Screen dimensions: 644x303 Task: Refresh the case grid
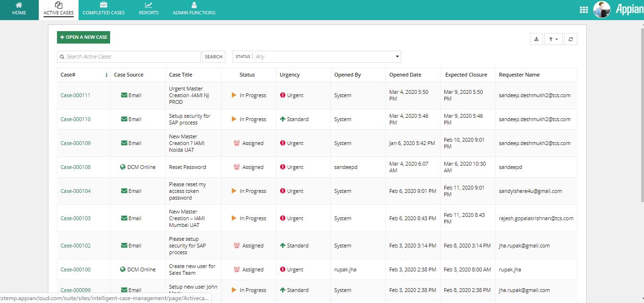(570, 39)
